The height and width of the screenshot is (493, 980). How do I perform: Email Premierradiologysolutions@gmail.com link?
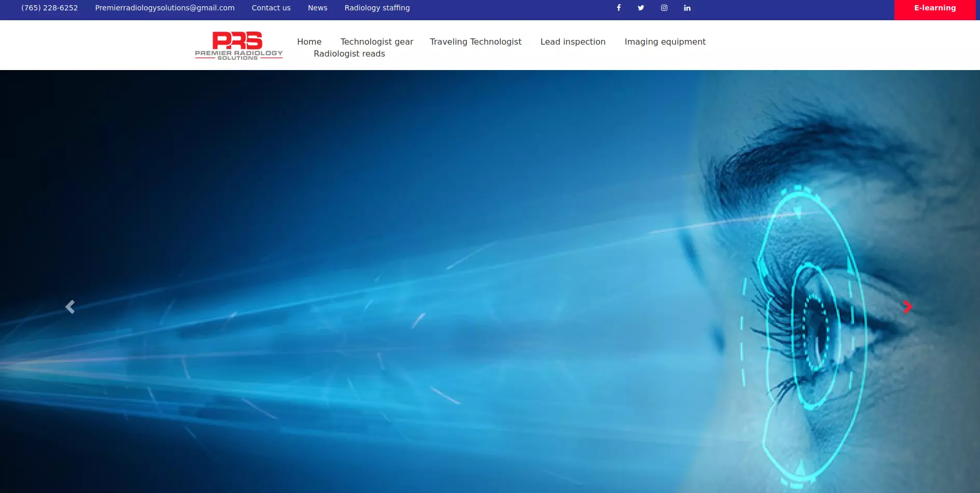point(165,8)
